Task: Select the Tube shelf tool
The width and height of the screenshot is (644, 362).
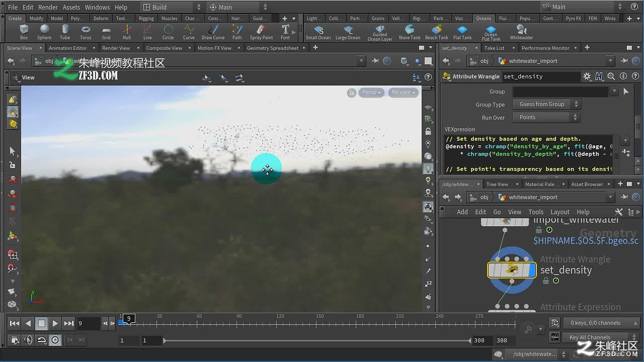Action: pos(65,32)
